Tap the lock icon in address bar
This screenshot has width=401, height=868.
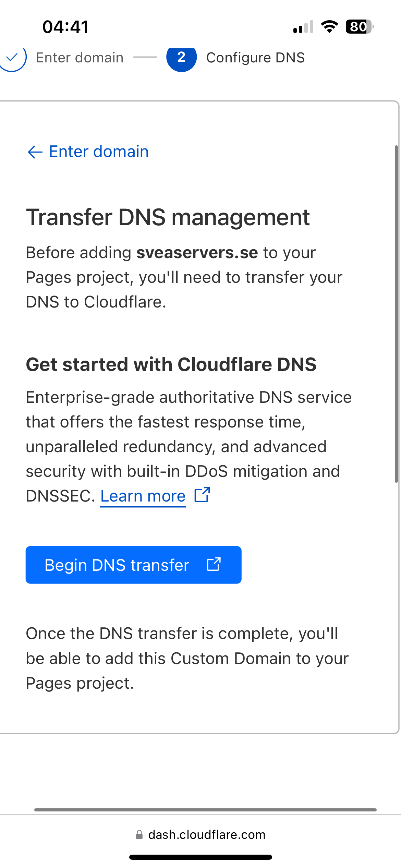(139, 834)
